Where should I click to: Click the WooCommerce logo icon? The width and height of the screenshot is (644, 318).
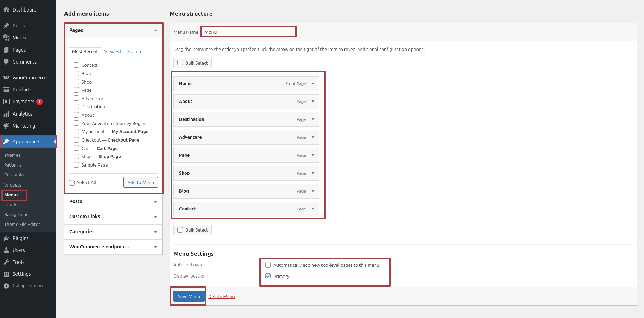(6, 78)
